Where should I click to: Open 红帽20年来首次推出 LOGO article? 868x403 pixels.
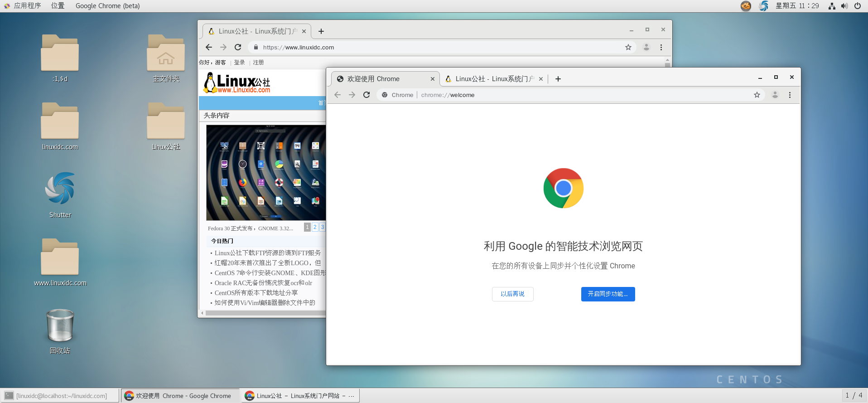[x=267, y=263]
